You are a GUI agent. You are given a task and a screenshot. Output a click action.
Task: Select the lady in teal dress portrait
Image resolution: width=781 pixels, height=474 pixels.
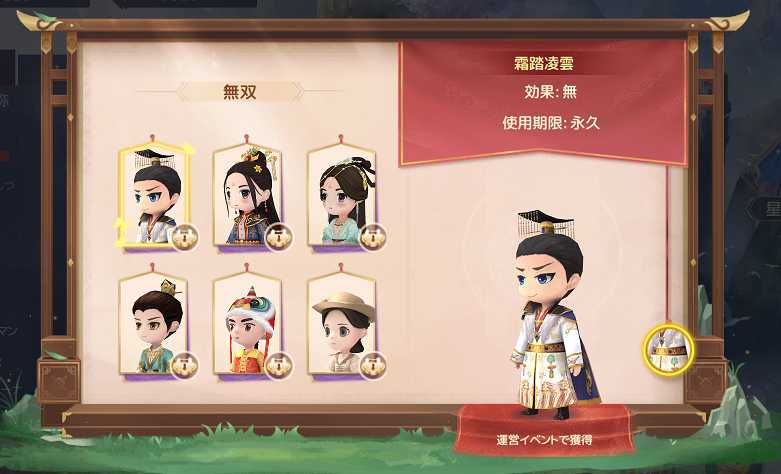[342, 195]
